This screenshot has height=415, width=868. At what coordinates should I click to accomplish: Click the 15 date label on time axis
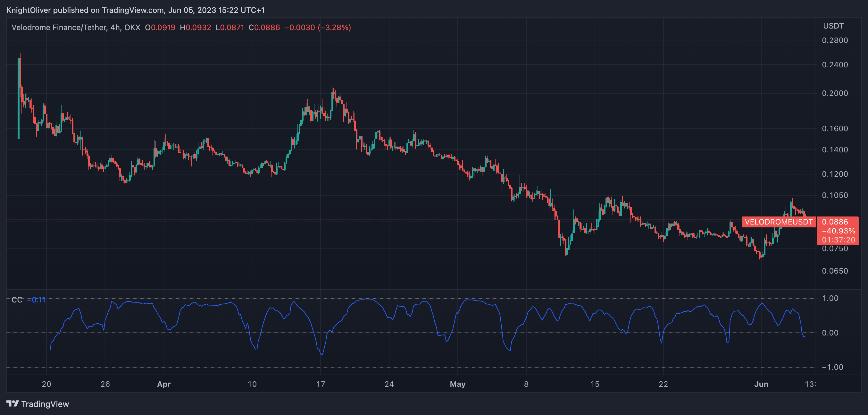(595, 384)
